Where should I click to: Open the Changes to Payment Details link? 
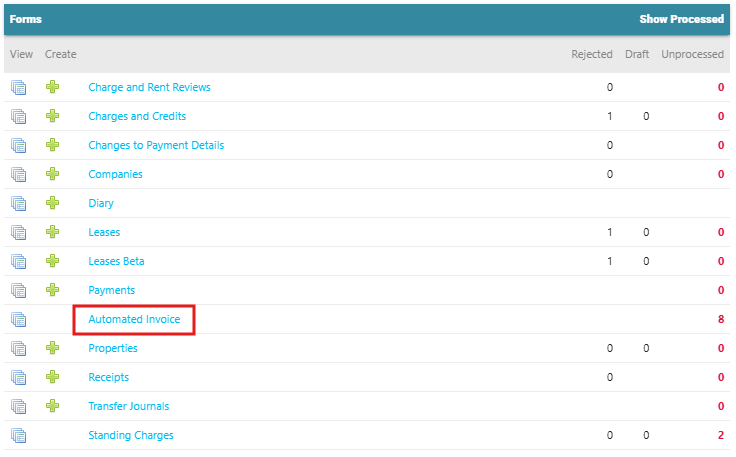[156, 145]
